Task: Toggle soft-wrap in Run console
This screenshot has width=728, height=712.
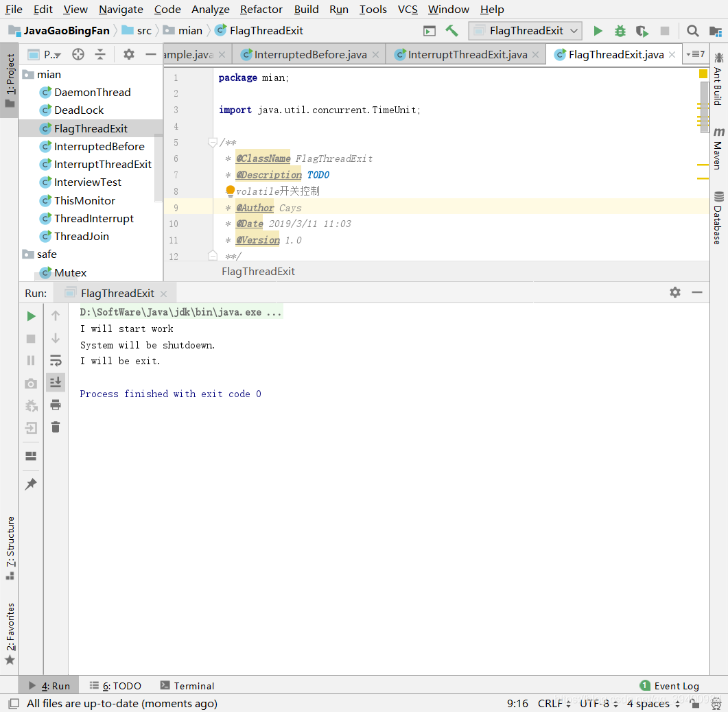Action: (56, 360)
